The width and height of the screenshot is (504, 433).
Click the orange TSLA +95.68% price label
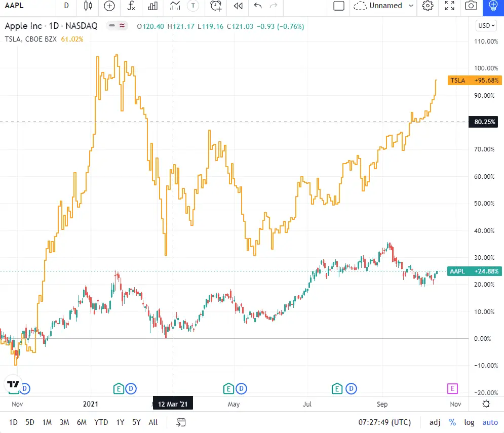[x=475, y=81]
